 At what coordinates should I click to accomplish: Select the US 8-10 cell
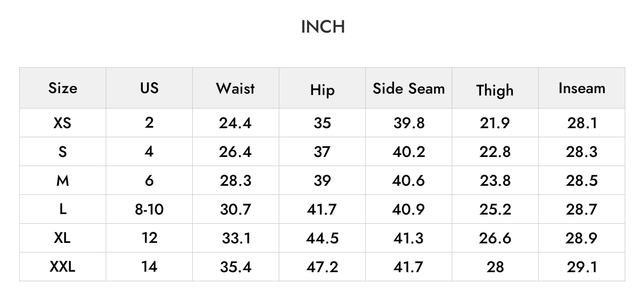[x=149, y=209]
